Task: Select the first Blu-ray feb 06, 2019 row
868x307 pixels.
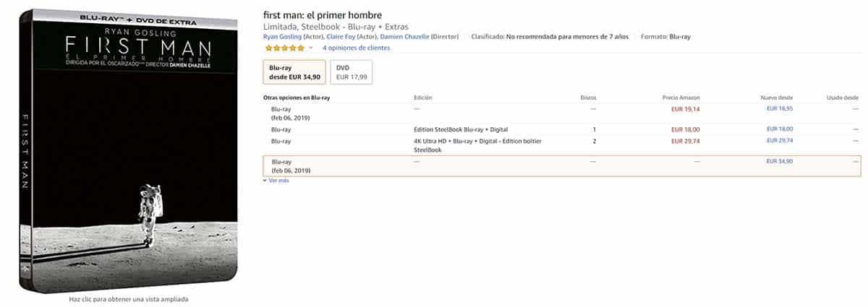Action: pos(291,113)
